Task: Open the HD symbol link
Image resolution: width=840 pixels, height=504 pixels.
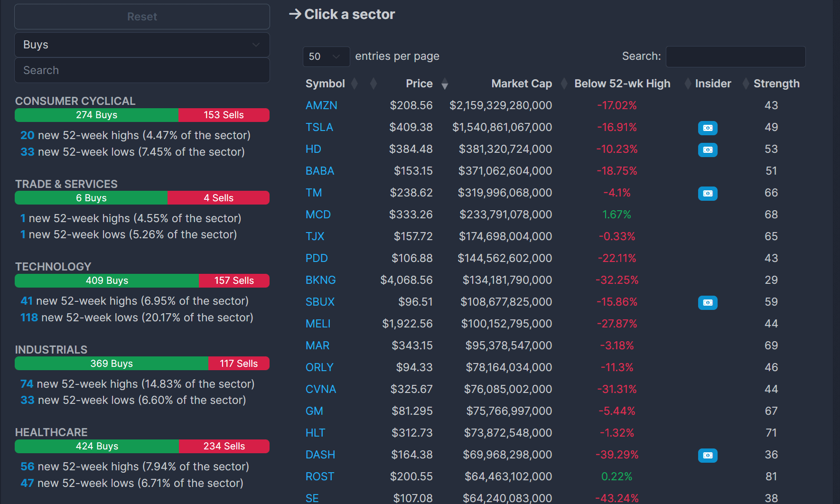Action: (x=313, y=149)
